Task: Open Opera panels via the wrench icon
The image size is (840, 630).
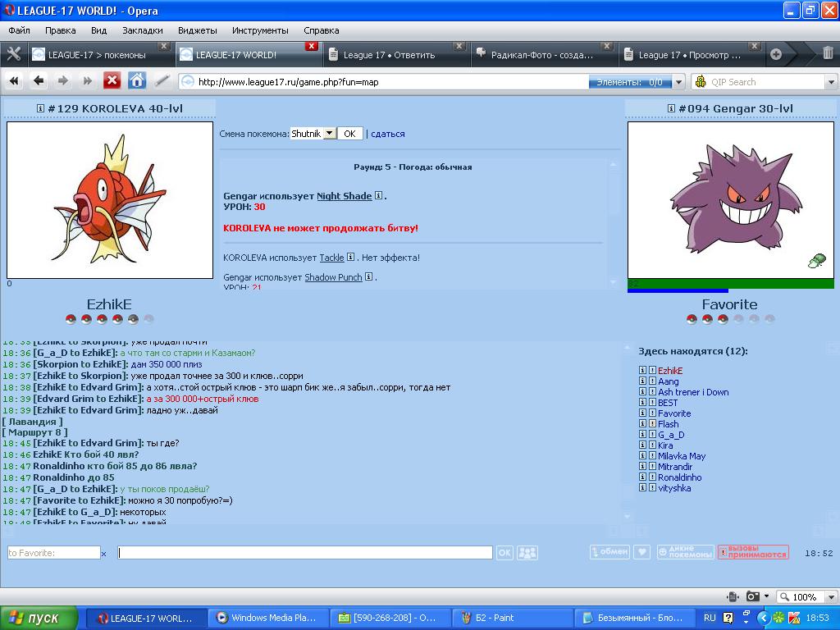Action: [x=14, y=54]
